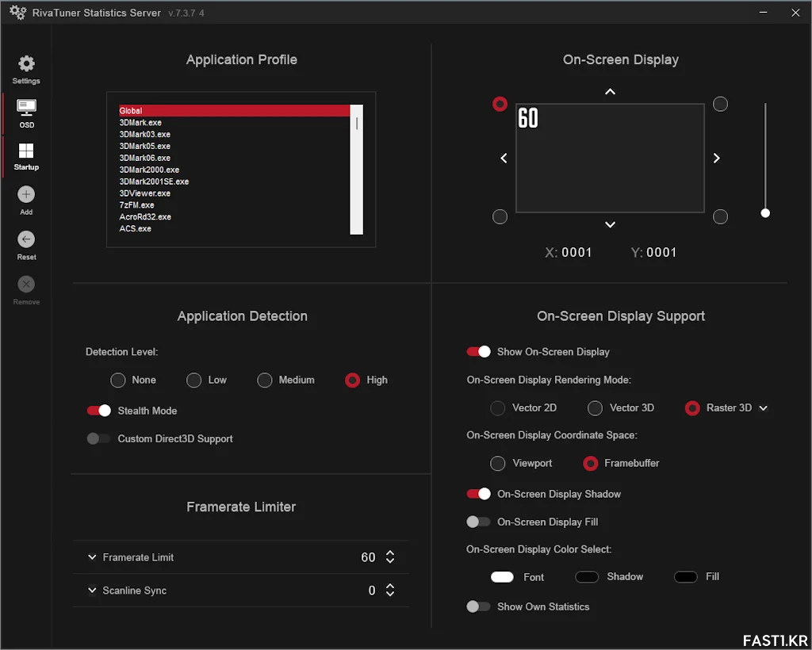Toggle the Stealth Mode switch
812x650 pixels.
(98, 411)
